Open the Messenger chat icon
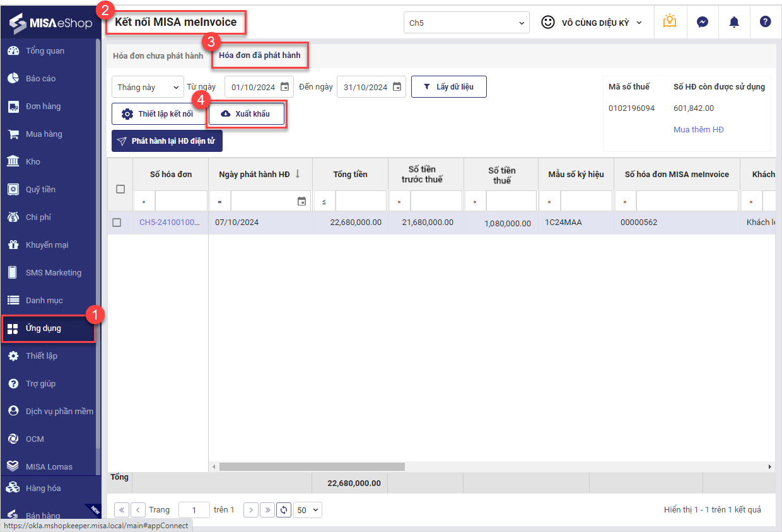The width and height of the screenshot is (782, 532). tap(702, 22)
